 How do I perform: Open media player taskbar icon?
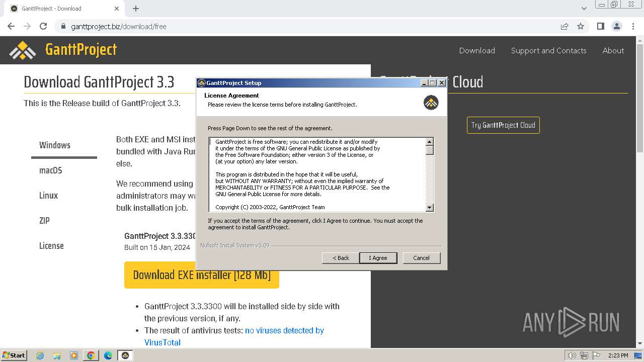click(x=74, y=355)
